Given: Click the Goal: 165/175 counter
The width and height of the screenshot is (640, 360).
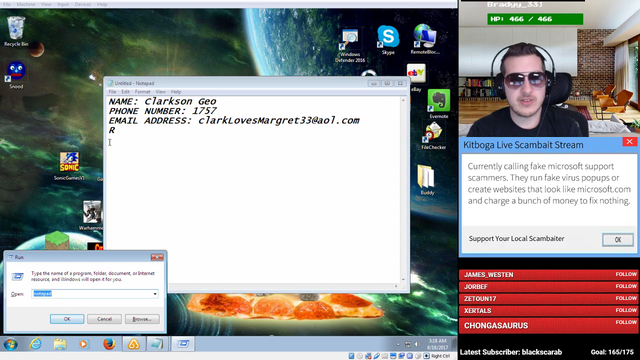Looking at the screenshot, I should pyautogui.click(x=612, y=352).
